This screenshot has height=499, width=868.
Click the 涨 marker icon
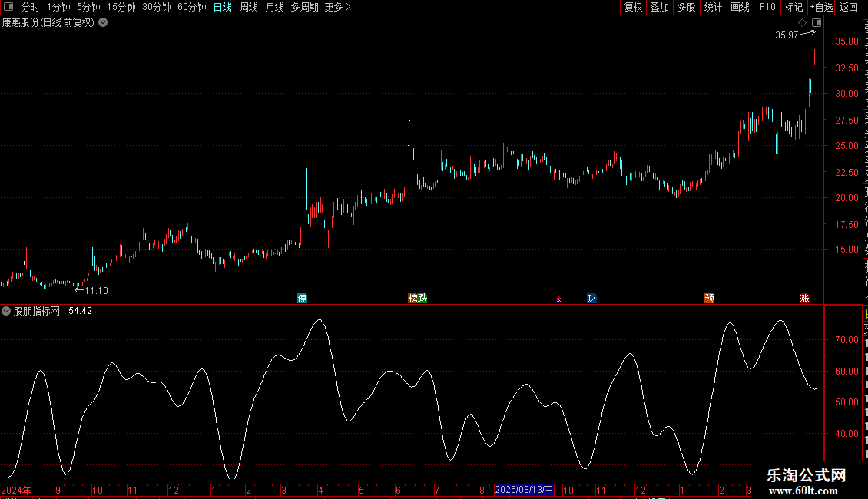tap(804, 298)
